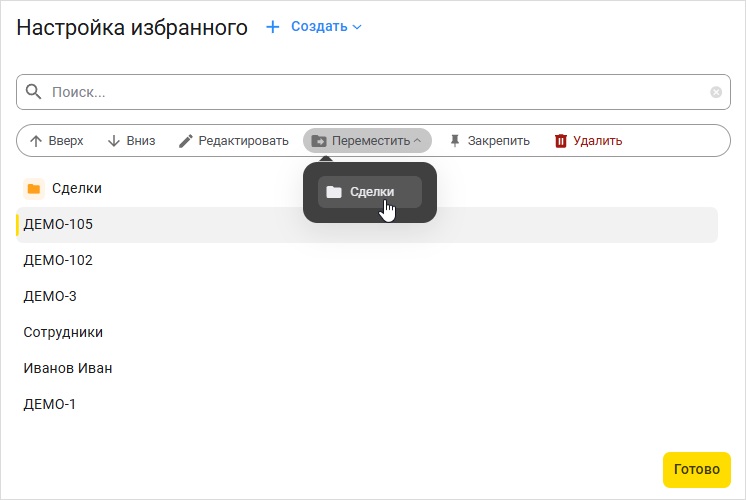746x500 pixels.
Task: Select the Сотрудники row
Action: (367, 333)
